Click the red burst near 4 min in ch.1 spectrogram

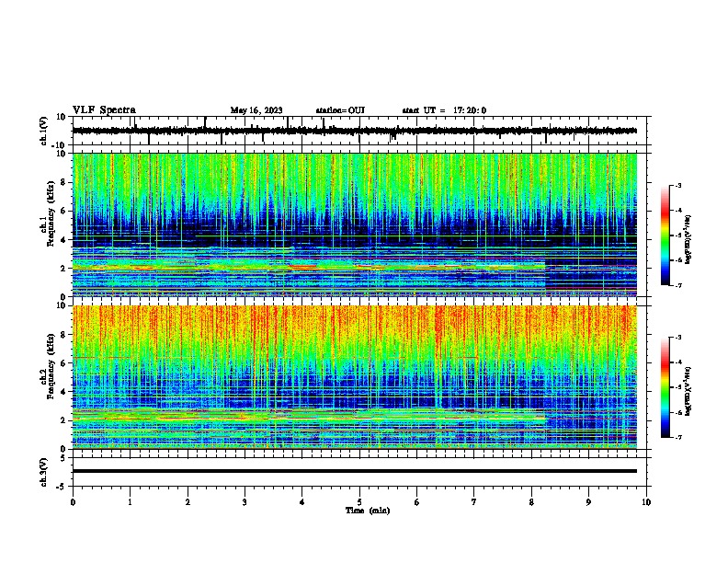pyautogui.click(x=302, y=267)
